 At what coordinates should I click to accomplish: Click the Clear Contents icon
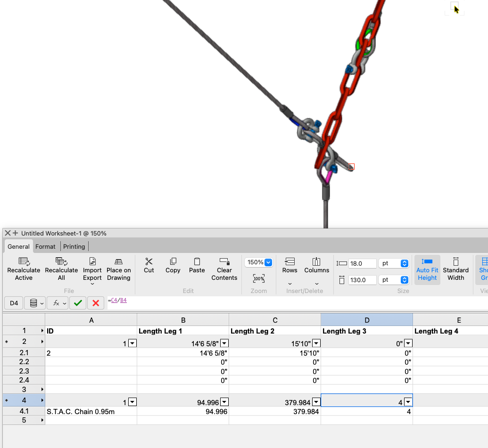(224, 261)
